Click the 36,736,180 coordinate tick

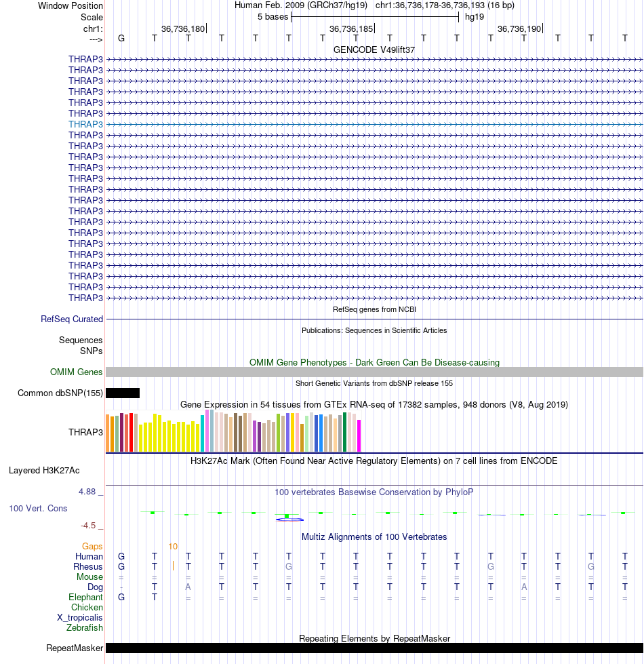coord(183,28)
